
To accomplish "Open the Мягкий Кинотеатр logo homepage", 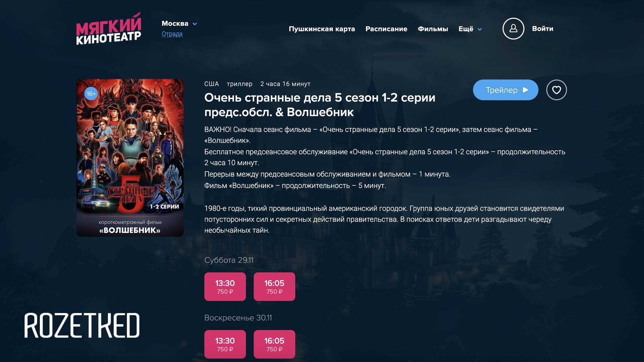I will (109, 28).
